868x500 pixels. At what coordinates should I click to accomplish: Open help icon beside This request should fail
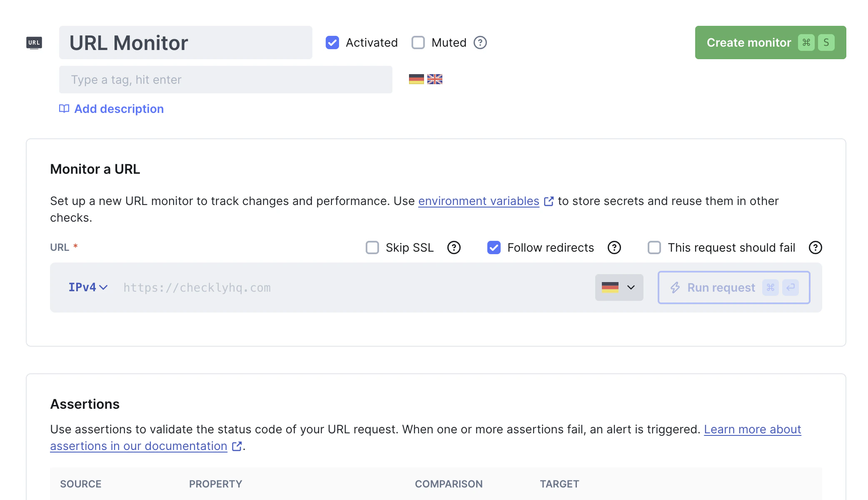tap(816, 247)
